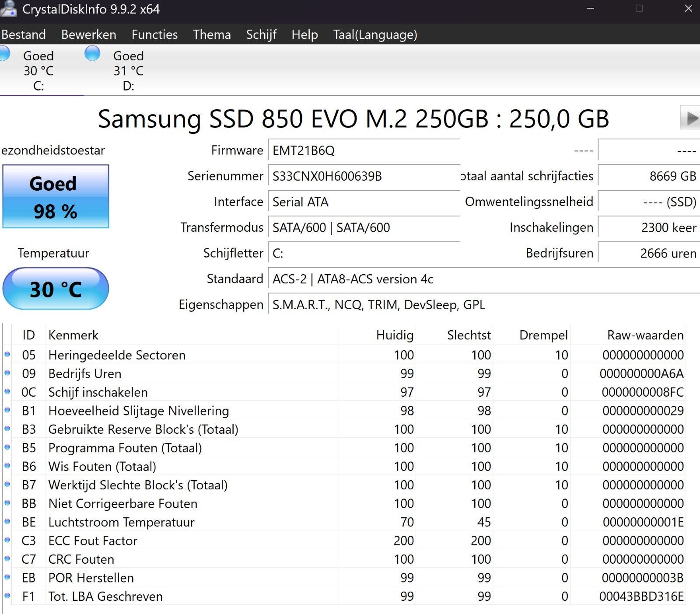This screenshot has height=614, width=700.
Task: Click the blue status orb for drive D:
Action: coord(92,53)
